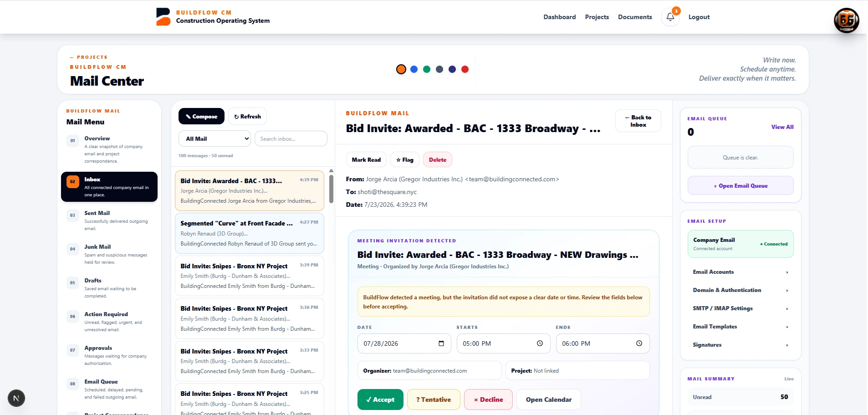Click Open Calendar button
868x415 pixels.
(549, 400)
